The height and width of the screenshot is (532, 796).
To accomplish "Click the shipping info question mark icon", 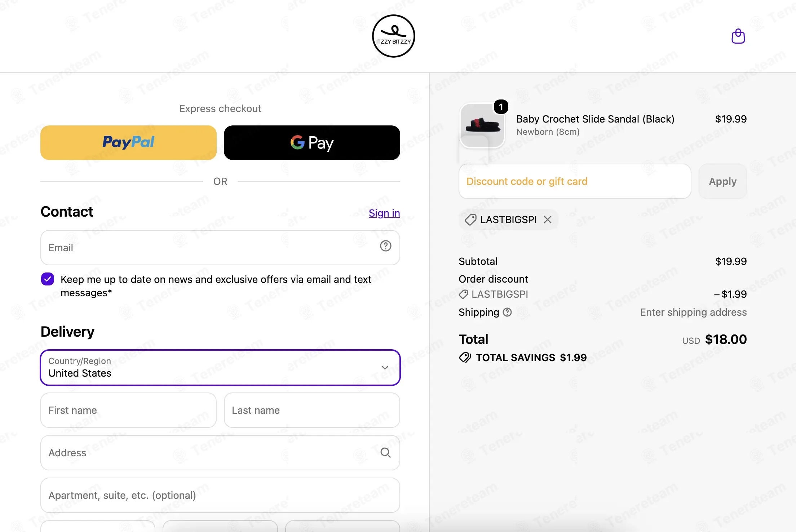I will coord(507,312).
